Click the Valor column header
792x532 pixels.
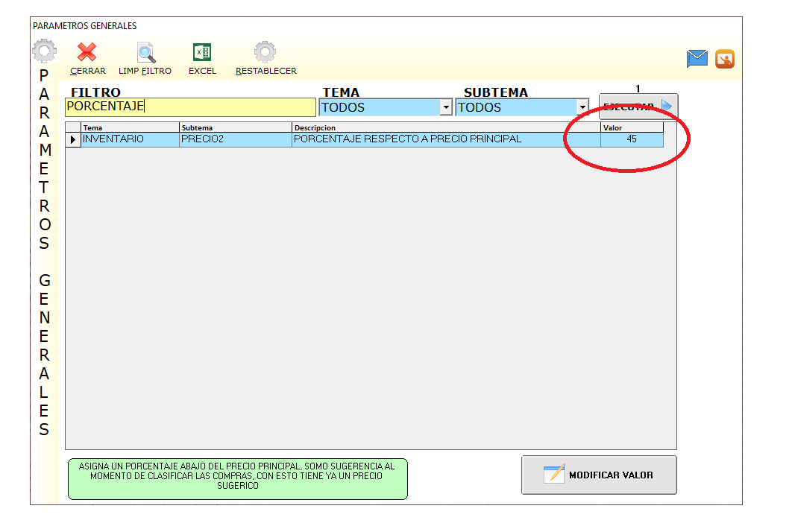(x=631, y=127)
